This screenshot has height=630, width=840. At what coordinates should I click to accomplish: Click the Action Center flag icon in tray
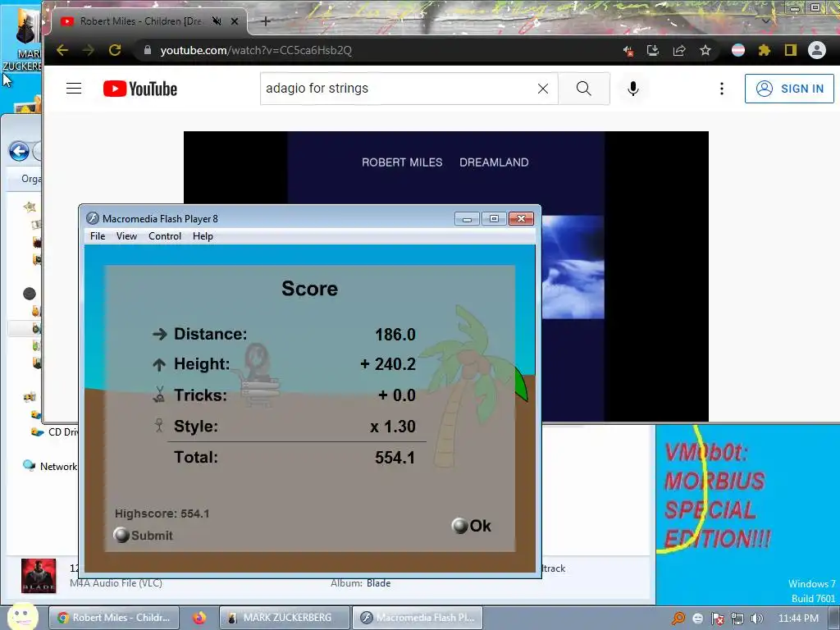717,619
